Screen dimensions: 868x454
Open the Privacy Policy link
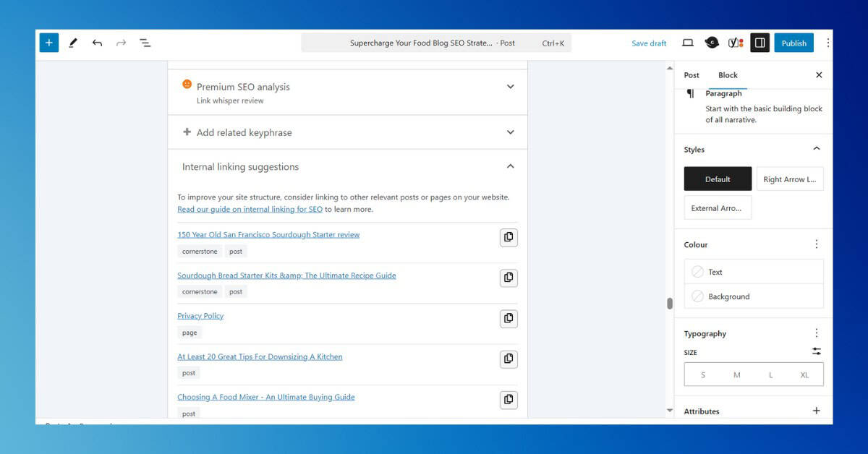(x=200, y=316)
